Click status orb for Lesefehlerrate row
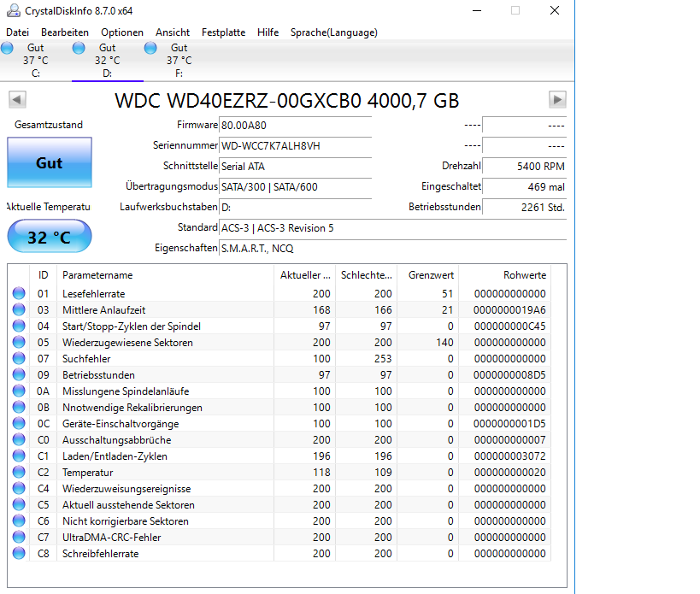The height and width of the screenshot is (594, 700). pos(19,293)
